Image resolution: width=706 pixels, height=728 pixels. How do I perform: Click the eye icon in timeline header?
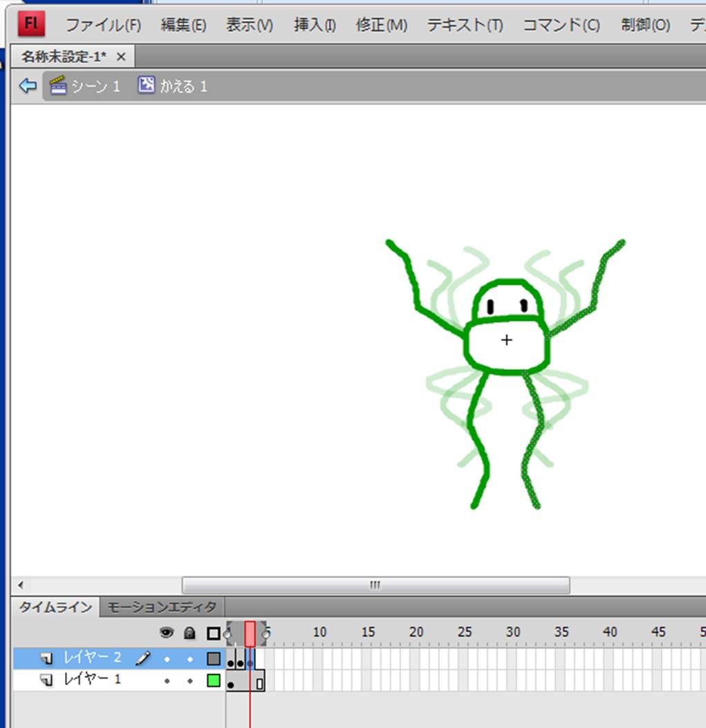tap(167, 633)
